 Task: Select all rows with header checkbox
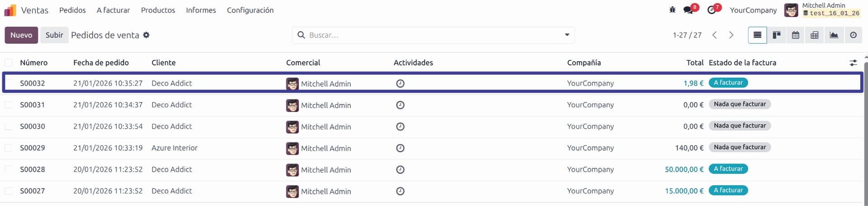point(9,63)
